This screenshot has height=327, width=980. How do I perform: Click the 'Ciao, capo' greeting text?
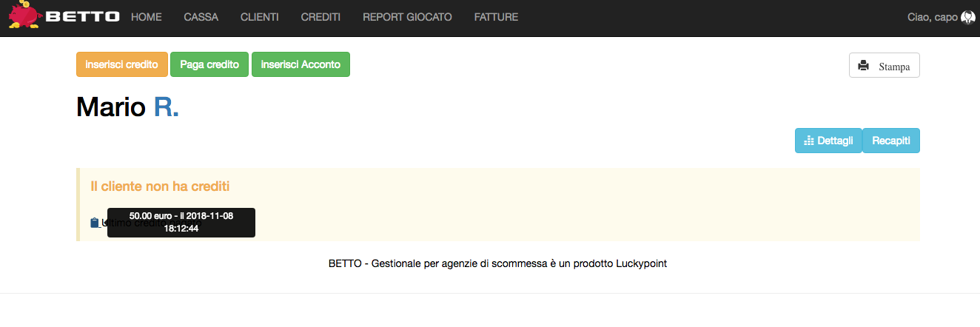tap(932, 17)
